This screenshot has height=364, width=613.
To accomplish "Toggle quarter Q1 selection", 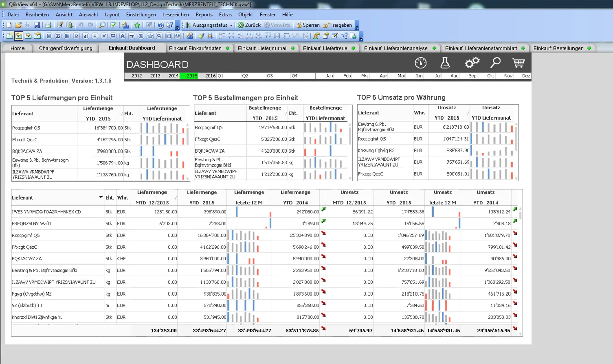I will tap(229, 76).
